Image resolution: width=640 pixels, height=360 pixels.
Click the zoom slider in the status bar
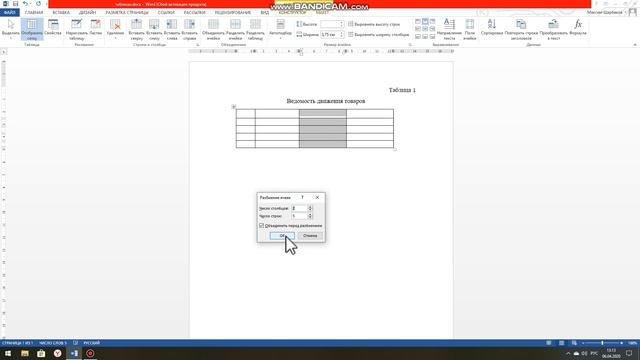point(602,343)
